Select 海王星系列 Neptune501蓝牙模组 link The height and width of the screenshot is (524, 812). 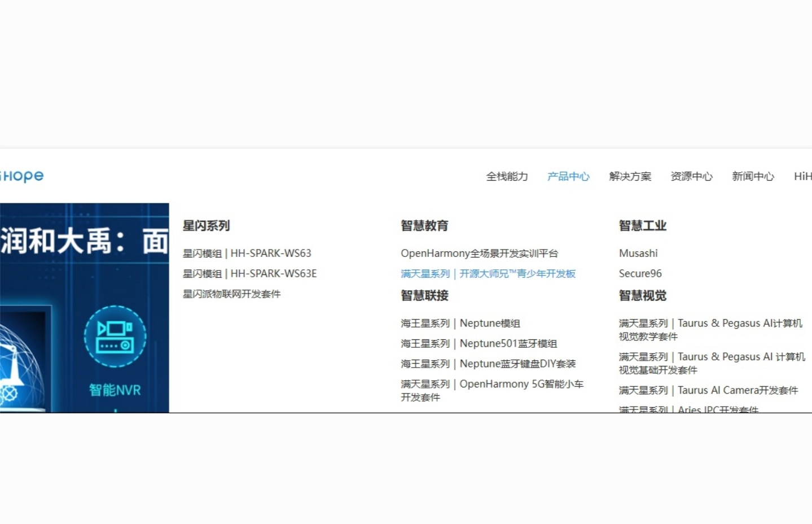coord(479,344)
